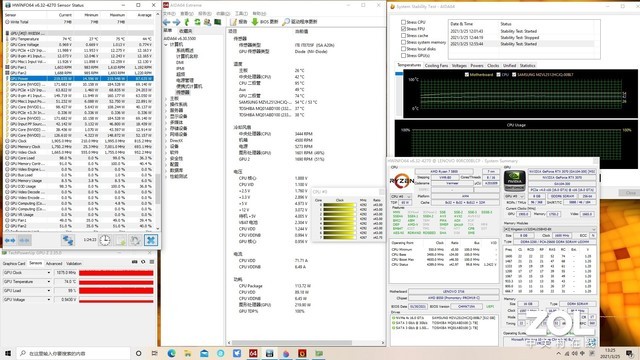This screenshot has width=640, height=360.
Task: Toggle SAMSUNG drive graph checkbox
Action: tap(514, 75)
